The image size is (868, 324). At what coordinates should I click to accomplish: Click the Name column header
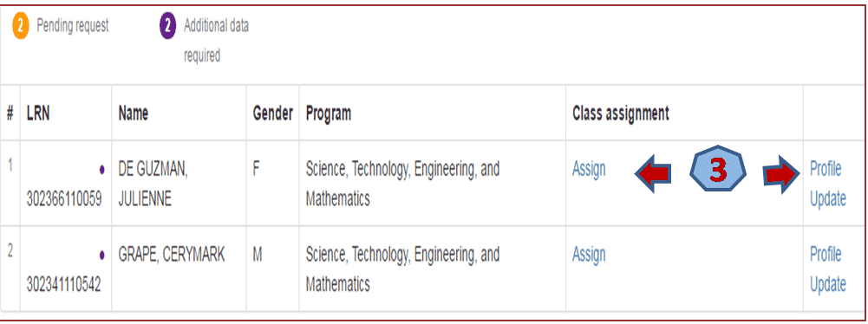click(x=133, y=113)
